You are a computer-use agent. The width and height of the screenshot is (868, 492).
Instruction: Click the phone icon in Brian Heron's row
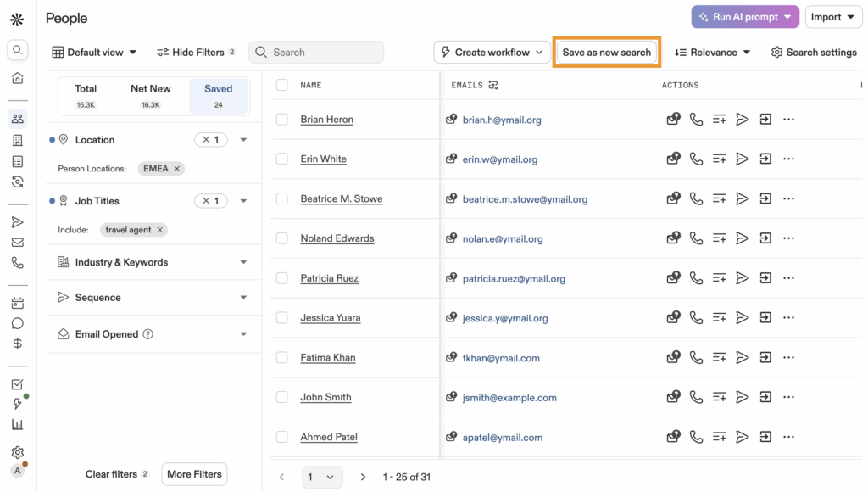pos(696,120)
